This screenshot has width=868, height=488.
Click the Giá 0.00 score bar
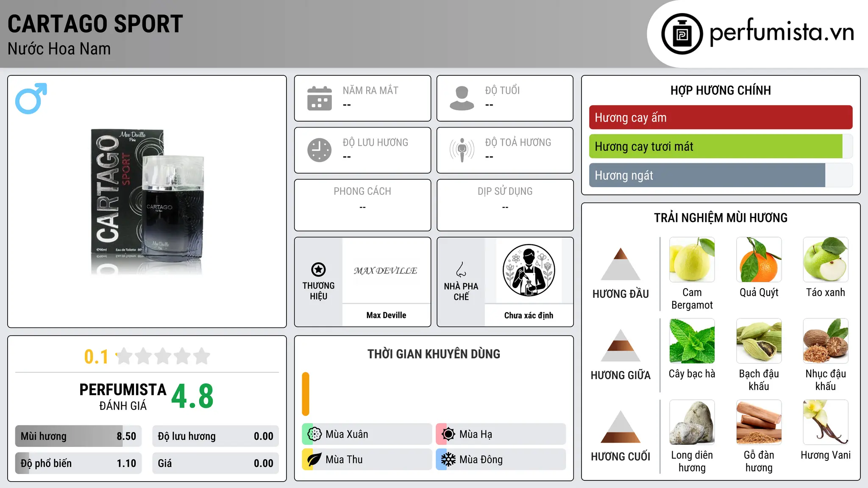click(215, 463)
